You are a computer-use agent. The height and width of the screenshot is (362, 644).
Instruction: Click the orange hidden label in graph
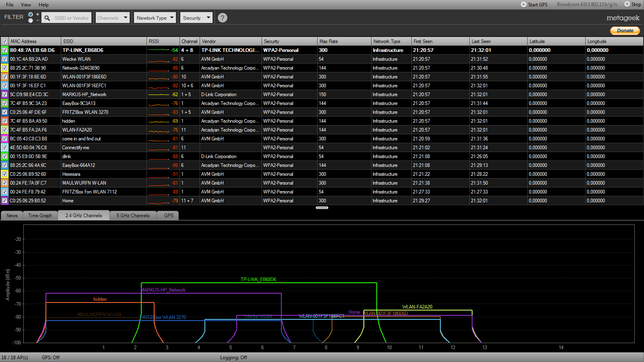pos(100,299)
